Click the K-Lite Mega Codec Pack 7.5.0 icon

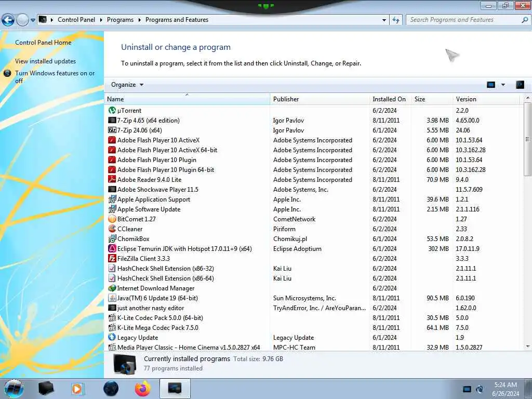(112, 327)
